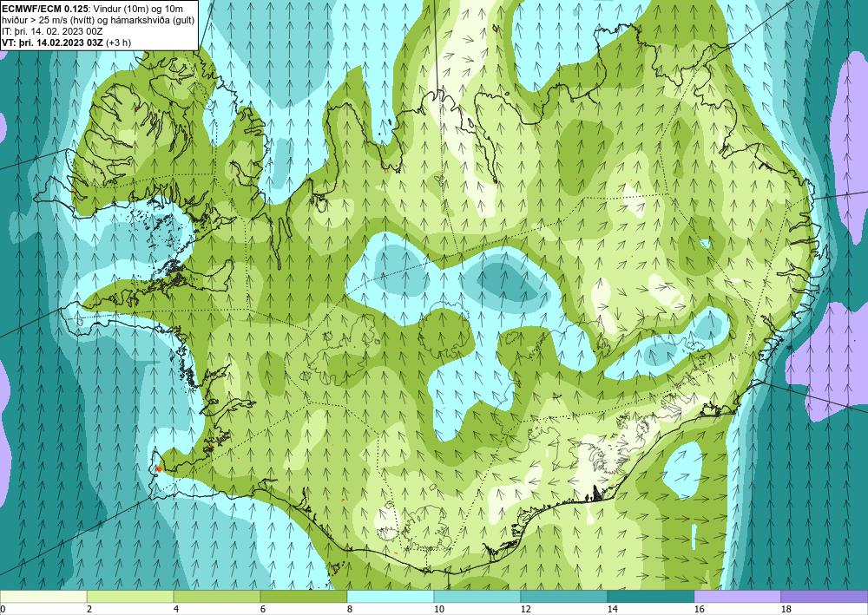Click the light purple 16–18 legend swatch
868x615 pixels.
click(737, 596)
